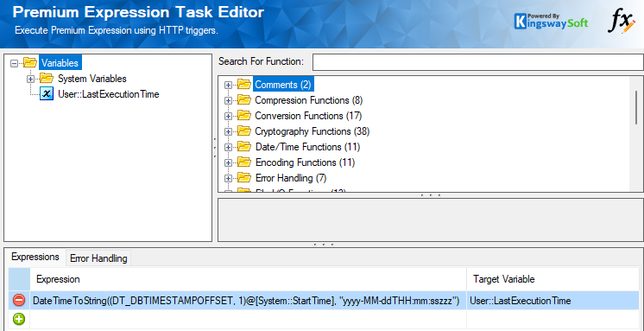The width and height of the screenshot is (644, 331).
Task: Click the Date/Time Functions folder icon
Action: click(244, 146)
